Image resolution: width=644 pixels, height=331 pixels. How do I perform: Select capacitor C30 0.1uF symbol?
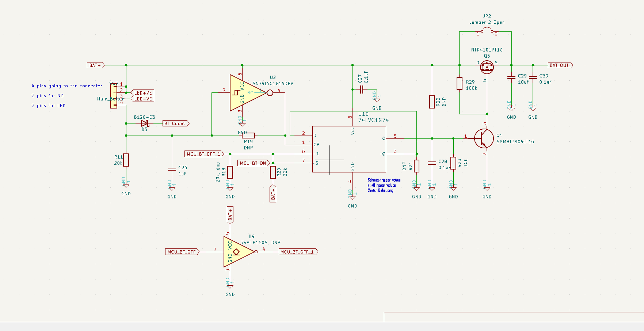coord(533,77)
